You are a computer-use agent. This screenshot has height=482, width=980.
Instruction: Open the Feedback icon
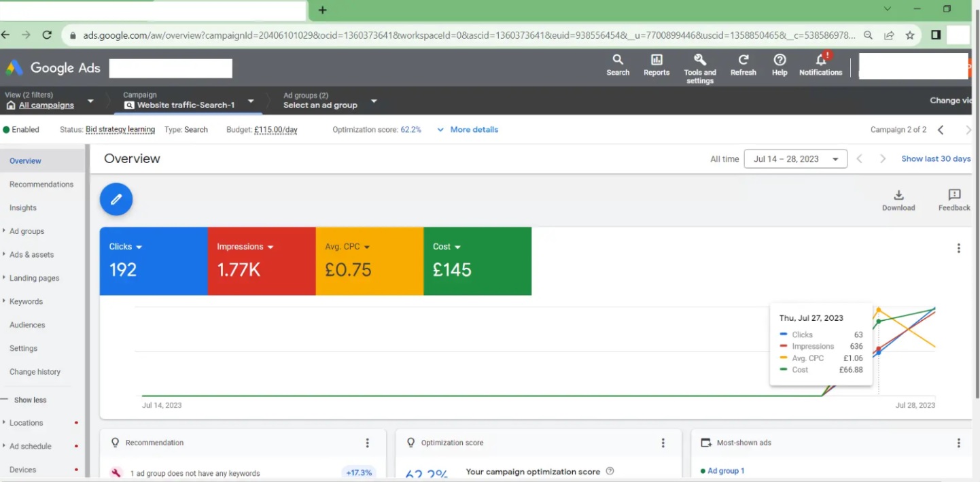point(954,201)
